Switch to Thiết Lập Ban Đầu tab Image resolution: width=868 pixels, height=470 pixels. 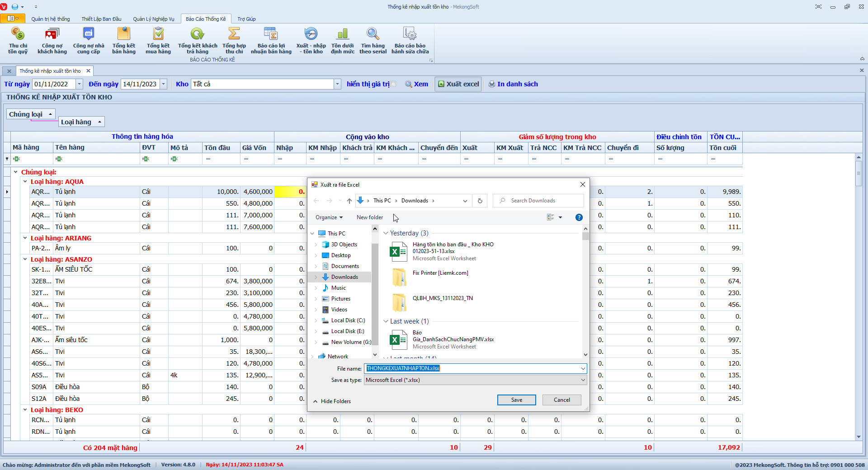click(x=101, y=19)
